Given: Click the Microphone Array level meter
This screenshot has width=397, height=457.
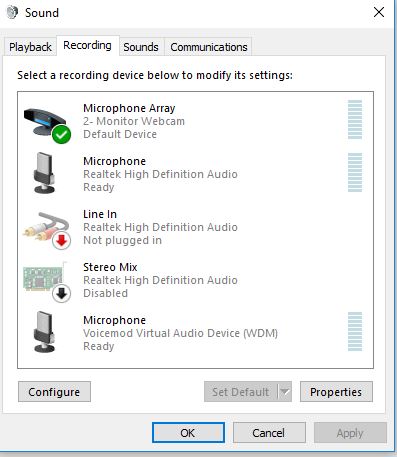Looking at the screenshot, I should pyautogui.click(x=355, y=119).
